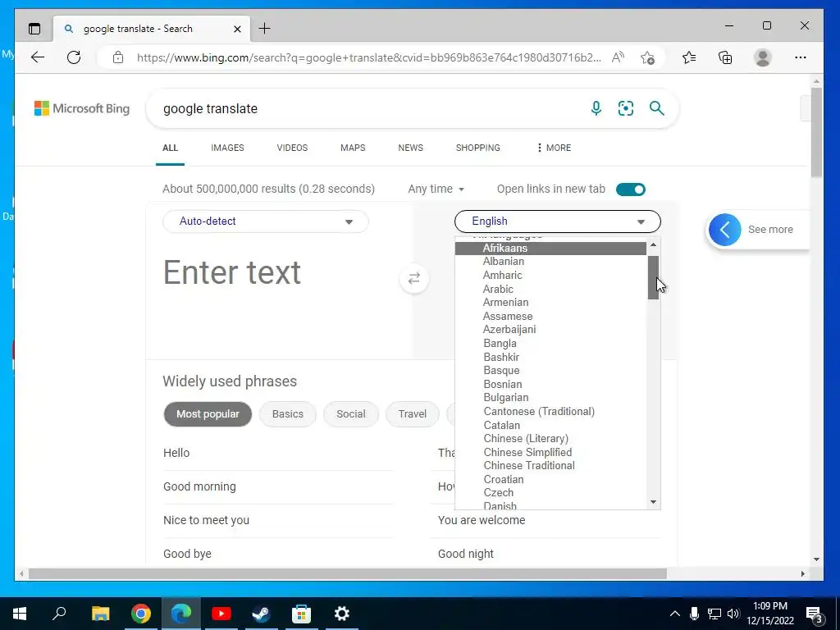This screenshot has width=840, height=630.
Task: Toggle Open links in new tab switch
Action: point(631,189)
